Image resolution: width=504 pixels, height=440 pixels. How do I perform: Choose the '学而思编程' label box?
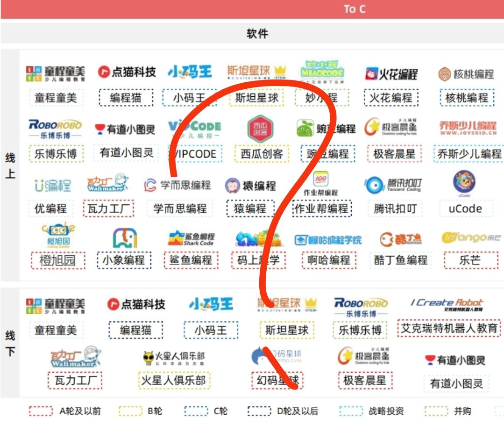180,209
